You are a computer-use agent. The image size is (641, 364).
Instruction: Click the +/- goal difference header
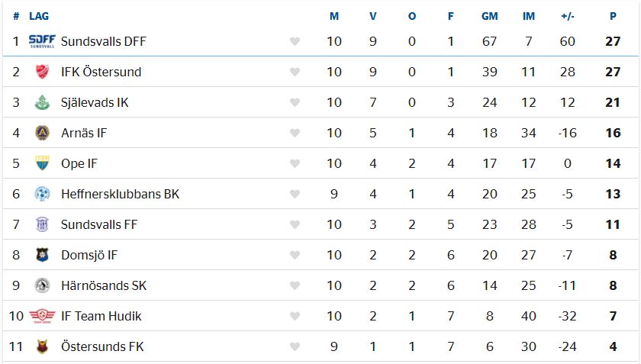[568, 16]
